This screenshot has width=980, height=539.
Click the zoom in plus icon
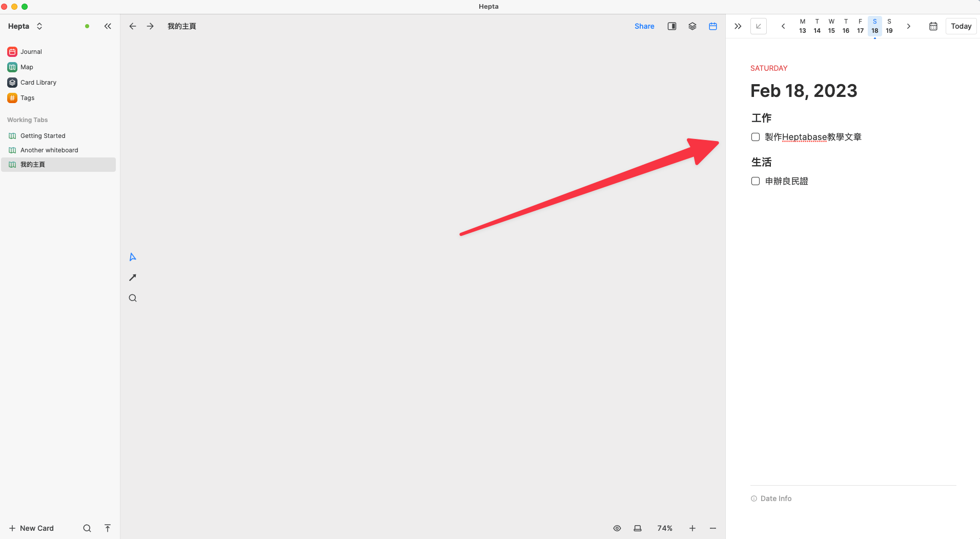[692, 528]
